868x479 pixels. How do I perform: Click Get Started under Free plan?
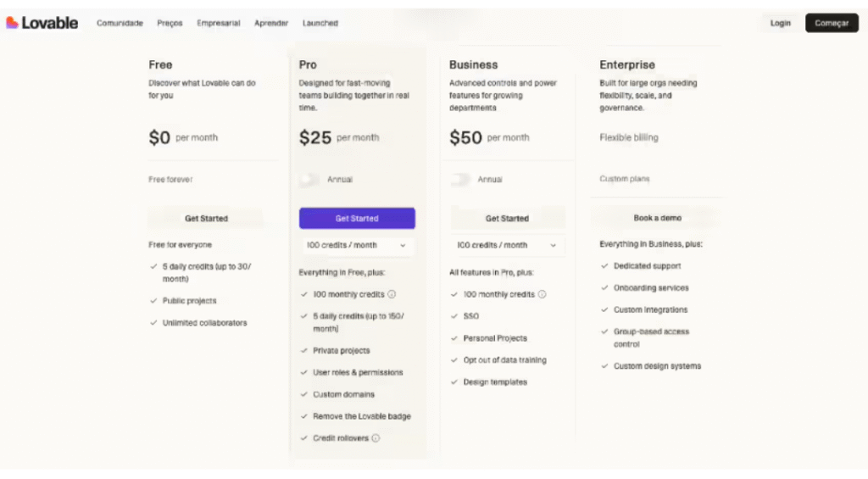206,219
